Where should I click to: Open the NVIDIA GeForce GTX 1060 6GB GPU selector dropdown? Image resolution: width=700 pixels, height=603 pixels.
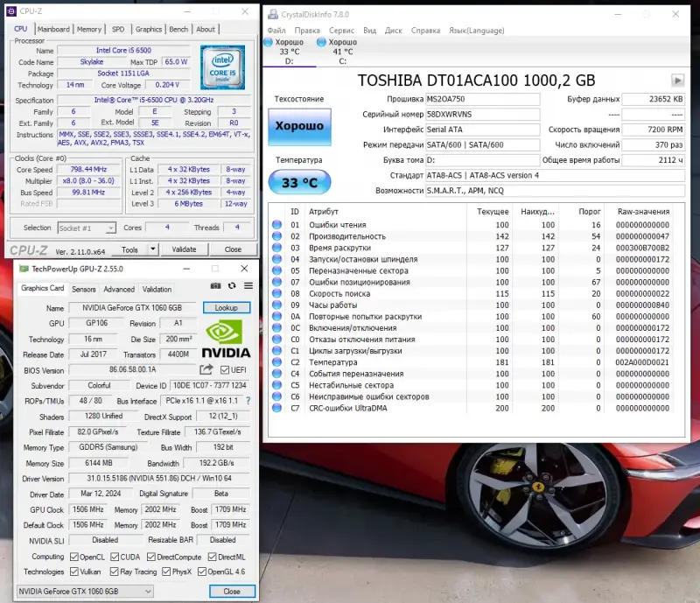(85, 592)
